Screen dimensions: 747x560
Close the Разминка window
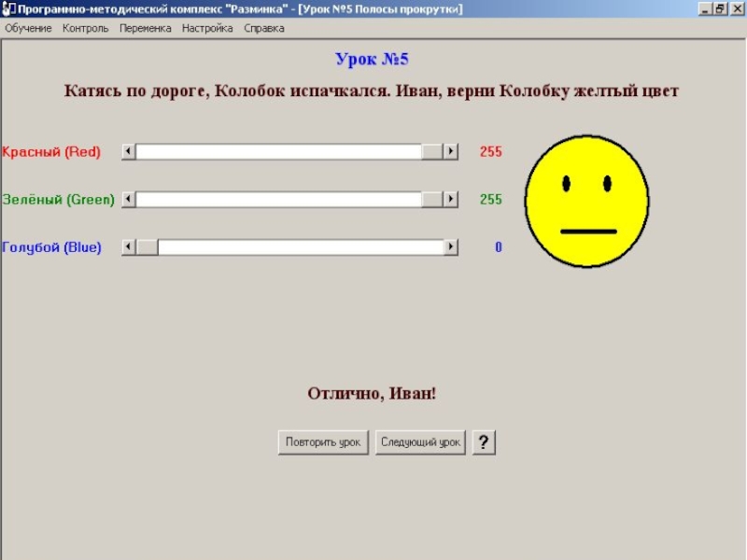[737, 8]
